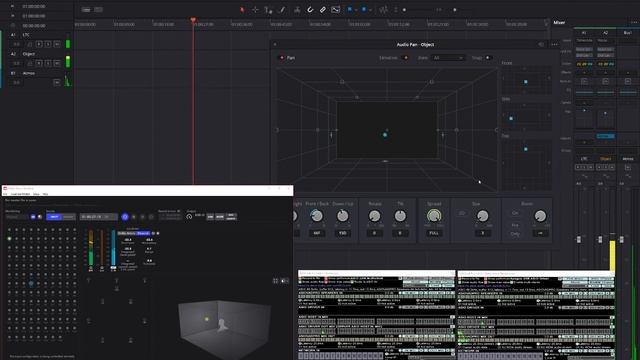Click the blue flag icon

[350, 9]
